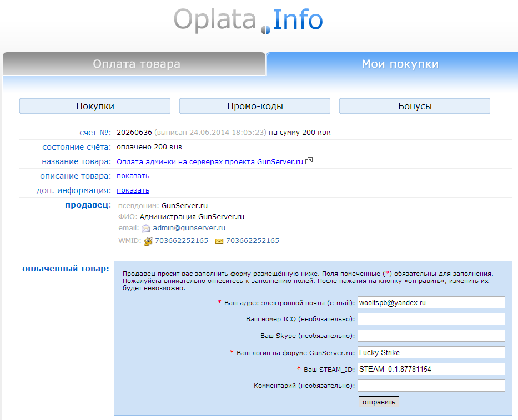This screenshot has height=420, width=518.
Task: Select the STEAM_ID input field
Action: point(431,369)
